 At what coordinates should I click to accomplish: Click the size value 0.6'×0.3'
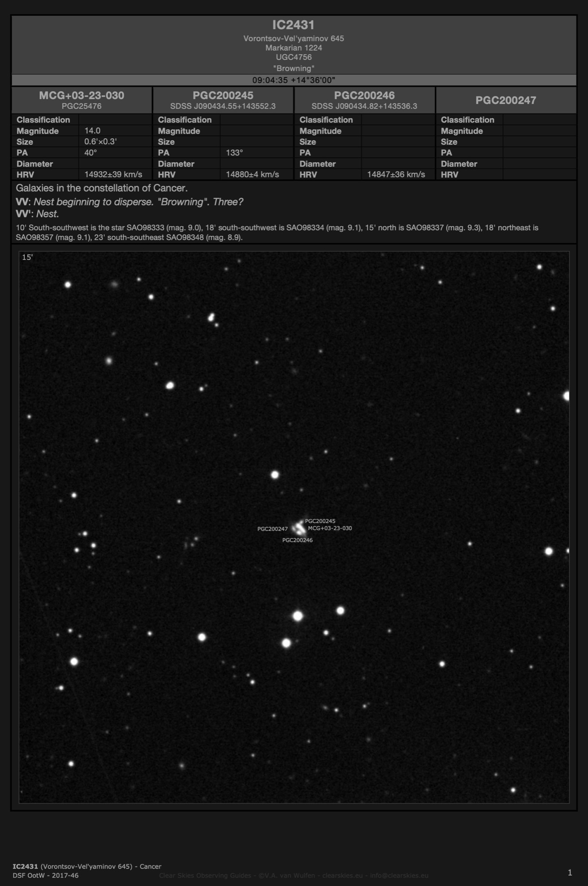(101, 142)
